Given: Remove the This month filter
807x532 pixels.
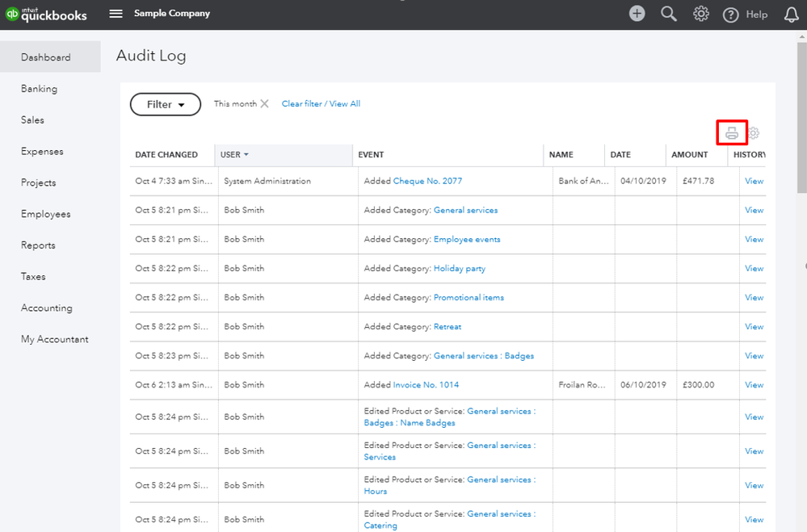Looking at the screenshot, I should pos(264,104).
